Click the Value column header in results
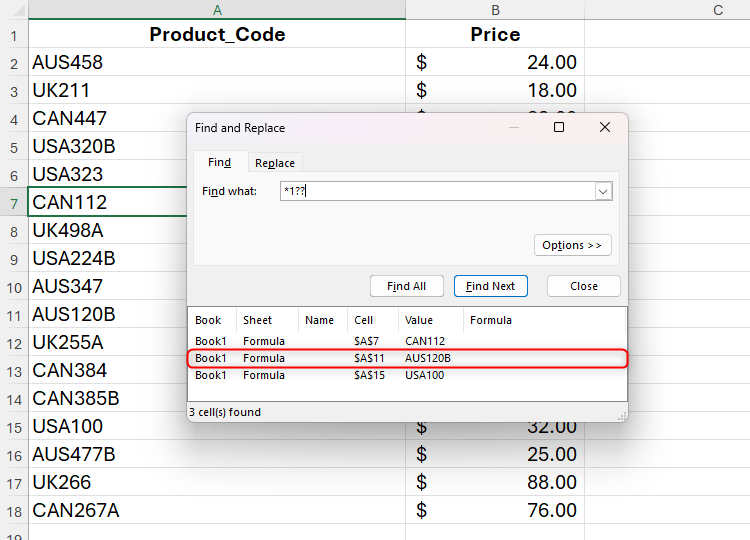 click(418, 320)
